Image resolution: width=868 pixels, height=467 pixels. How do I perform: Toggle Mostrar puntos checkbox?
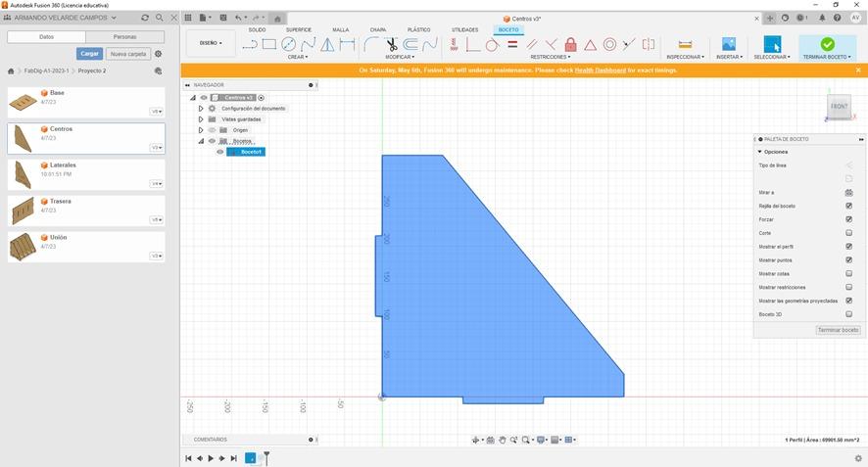pos(848,260)
